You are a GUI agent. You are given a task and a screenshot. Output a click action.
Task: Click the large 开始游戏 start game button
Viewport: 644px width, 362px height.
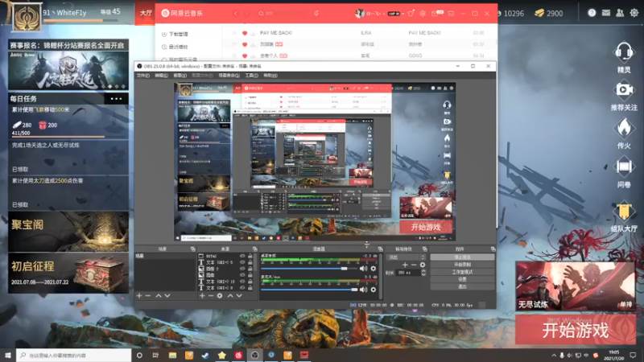pyautogui.click(x=576, y=330)
